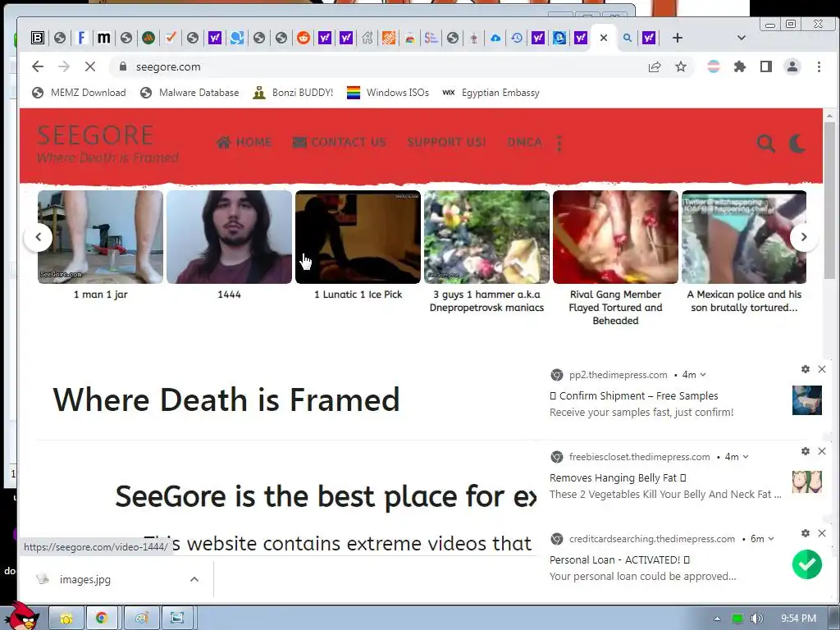Open the tab with the black m favicon
This screenshot has width=840, height=630.
(104, 38)
